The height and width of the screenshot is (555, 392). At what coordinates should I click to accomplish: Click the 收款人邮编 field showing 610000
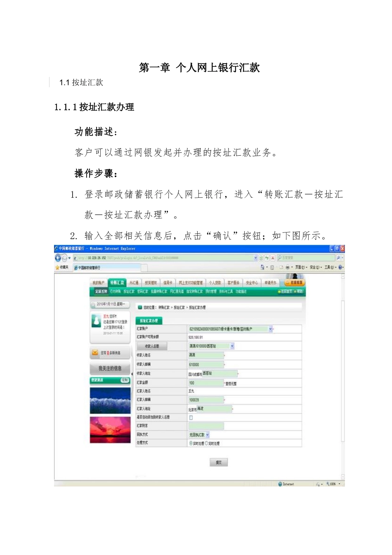click(x=206, y=365)
